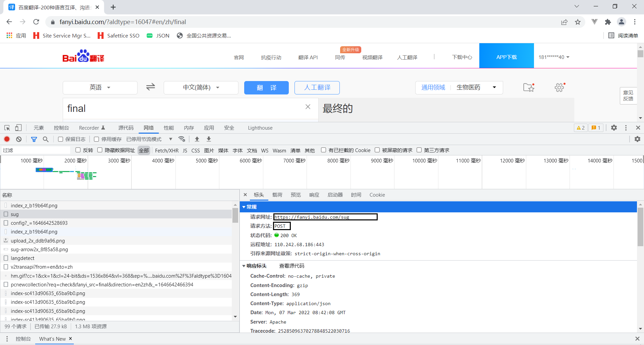The height and width of the screenshot is (345, 644).
Task: Open the 英语 source language dropdown
Action: coord(100,87)
